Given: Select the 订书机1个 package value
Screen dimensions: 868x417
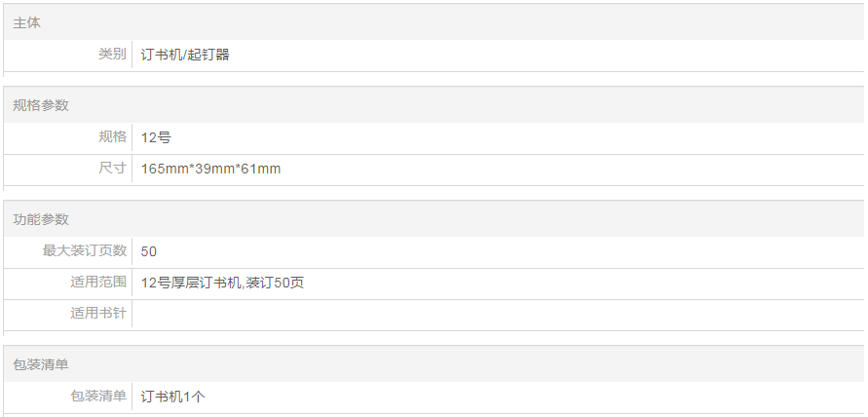Looking at the screenshot, I should pyautogui.click(x=173, y=396).
